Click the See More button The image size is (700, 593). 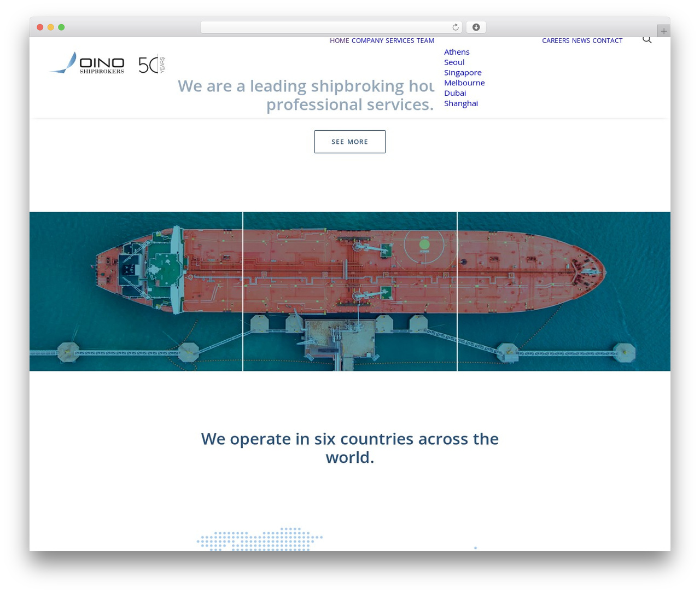click(350, 142)
